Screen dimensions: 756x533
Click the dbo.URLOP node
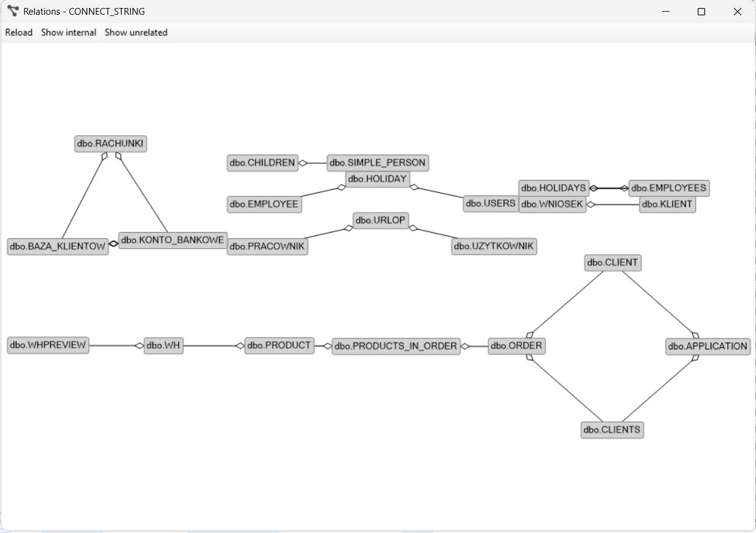381,220
